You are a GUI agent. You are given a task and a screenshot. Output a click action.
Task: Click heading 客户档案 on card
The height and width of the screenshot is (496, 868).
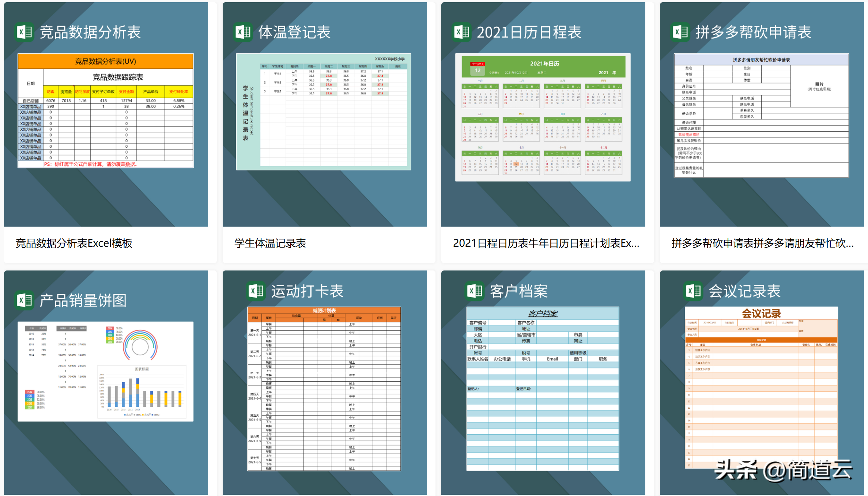click(518, 291)
